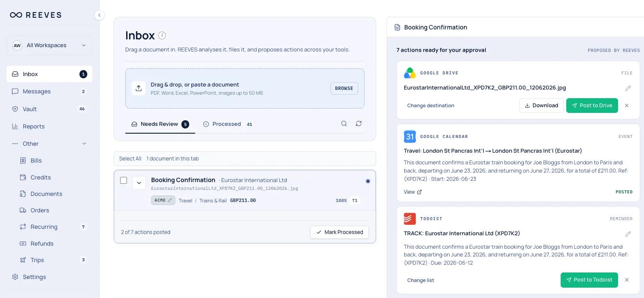Viewport: 644px width, 298px height.
Task: Click Select All documents
Action: click(130, 159)
